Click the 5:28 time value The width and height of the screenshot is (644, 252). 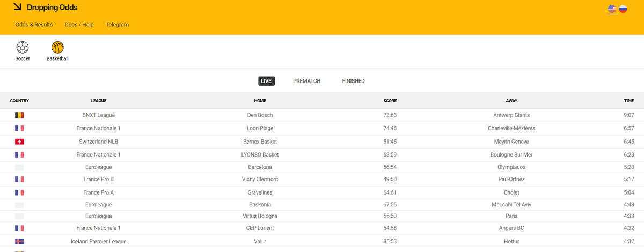(629, 167)
